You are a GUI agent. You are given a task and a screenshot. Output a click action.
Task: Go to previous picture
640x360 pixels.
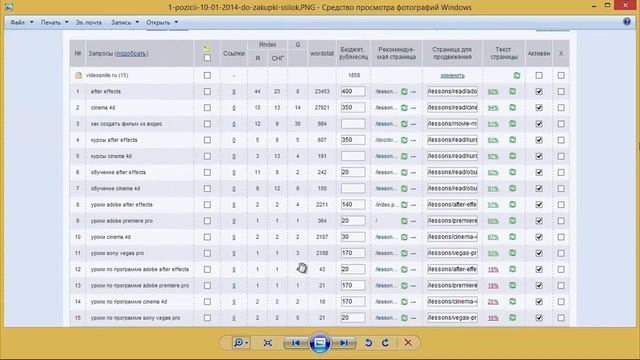[295, 343]
